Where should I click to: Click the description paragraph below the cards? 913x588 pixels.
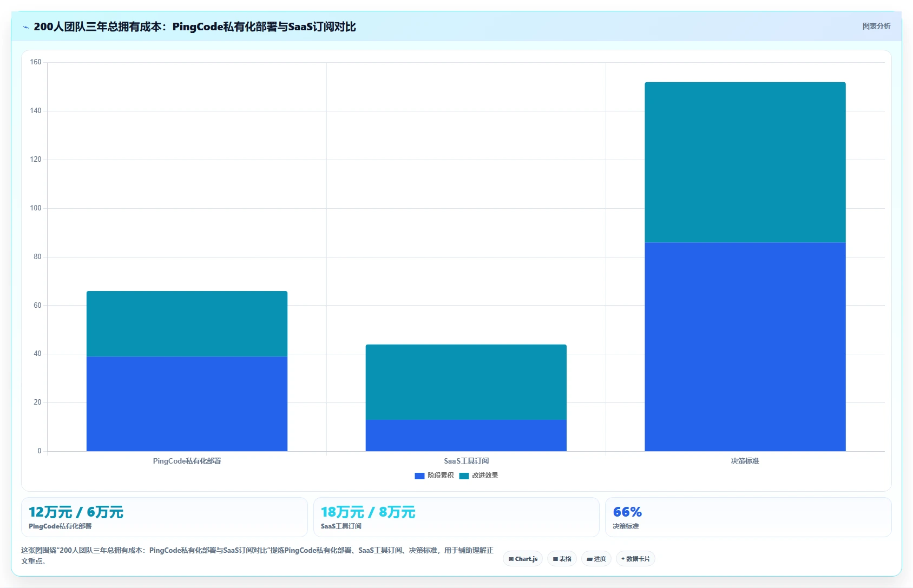pyautogui.click(x=258, y=556)
